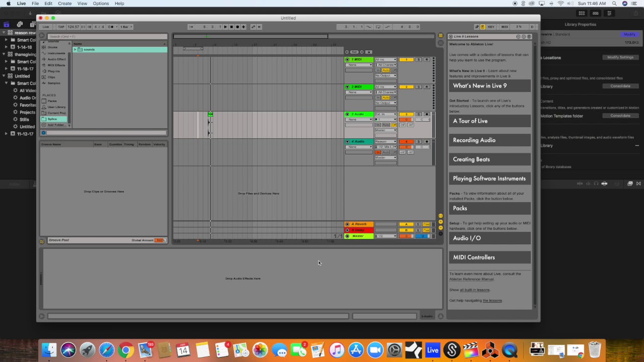This screenshot has height=362, width=644.
Task: Select Clips category in browser
Action: (x=51, y=77)
